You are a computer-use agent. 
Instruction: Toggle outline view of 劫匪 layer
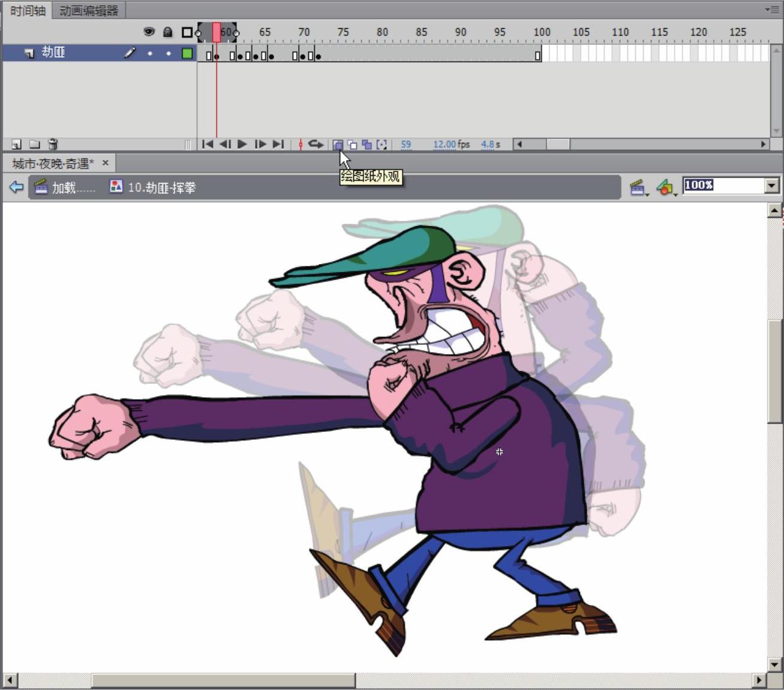click(187, 53)
